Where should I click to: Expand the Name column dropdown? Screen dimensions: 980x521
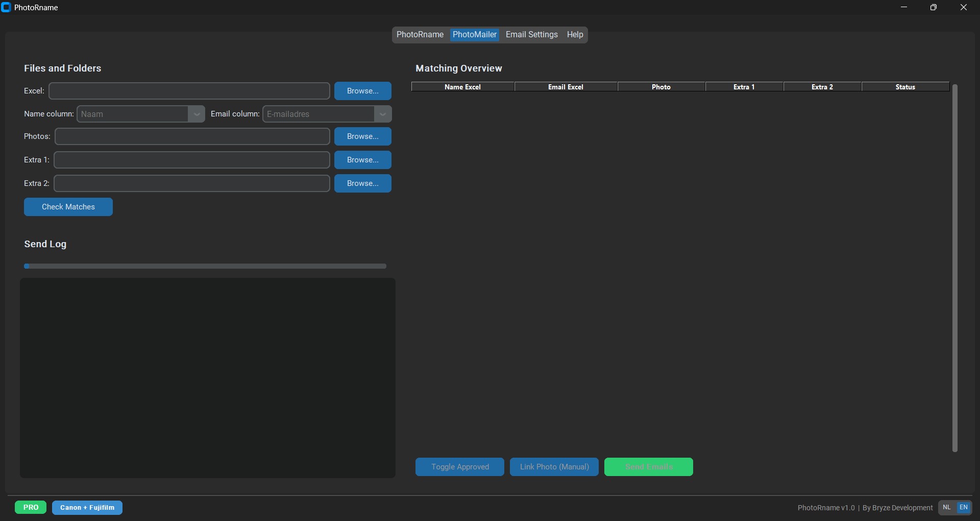click(197, 114)
